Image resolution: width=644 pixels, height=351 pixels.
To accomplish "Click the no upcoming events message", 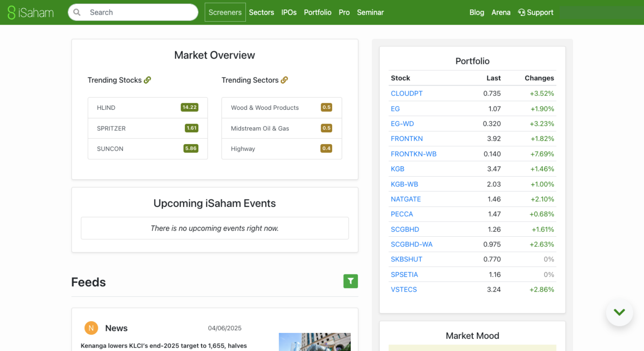I will tap(215, 228).
